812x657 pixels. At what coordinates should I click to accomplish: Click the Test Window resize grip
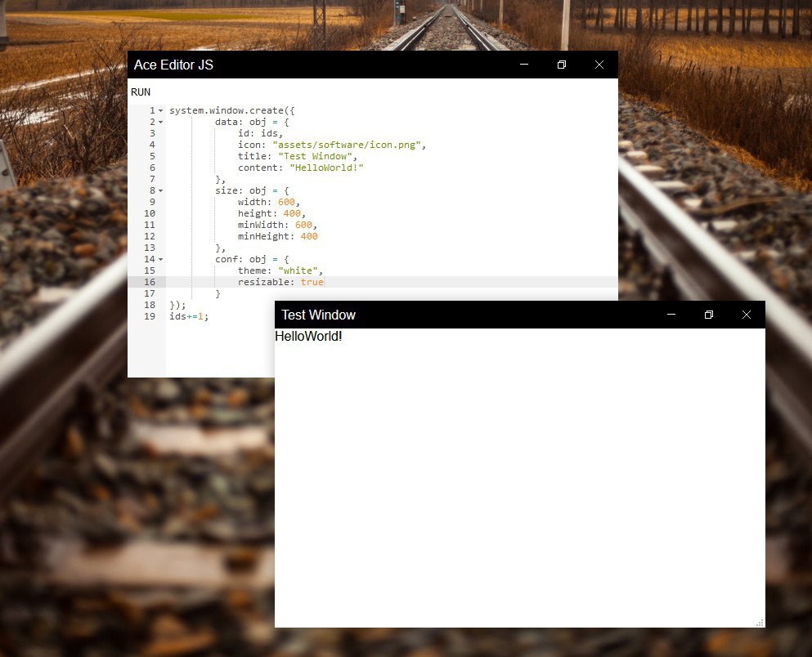tap(760, 623)
